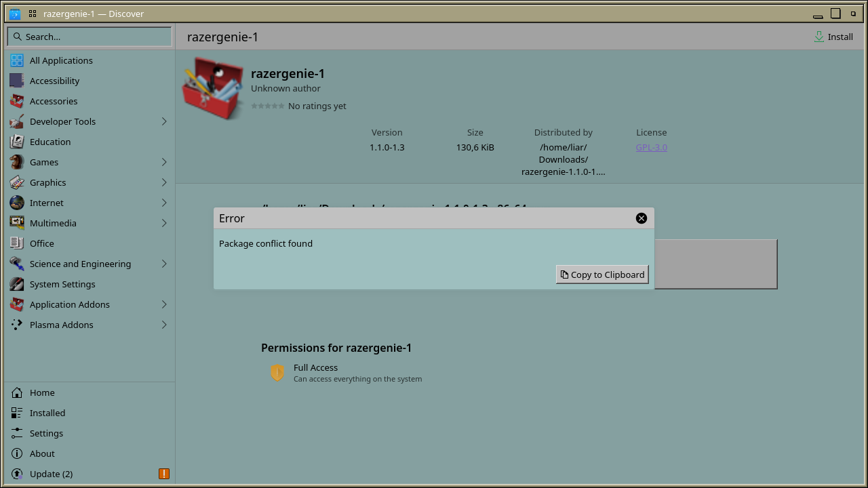The height and width of the screenshot is (488, 868).
Task: Click the Unknown author label
Action: tap(285, 88)
